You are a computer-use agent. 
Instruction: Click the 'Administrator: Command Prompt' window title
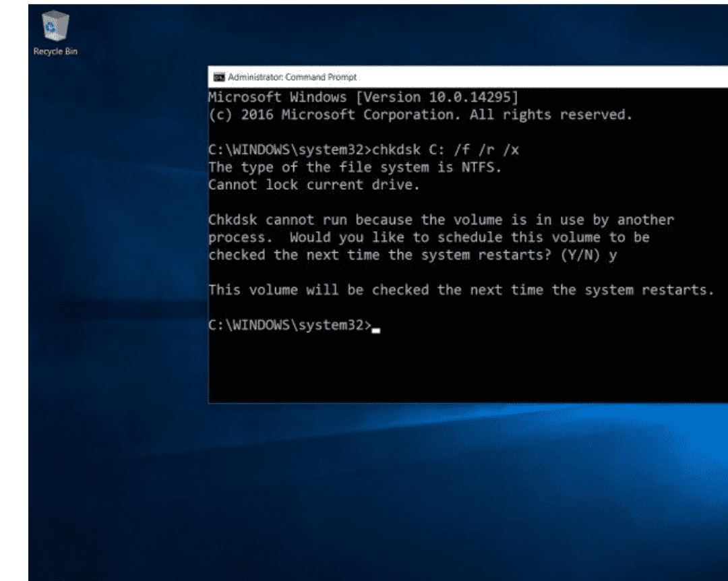292,77
